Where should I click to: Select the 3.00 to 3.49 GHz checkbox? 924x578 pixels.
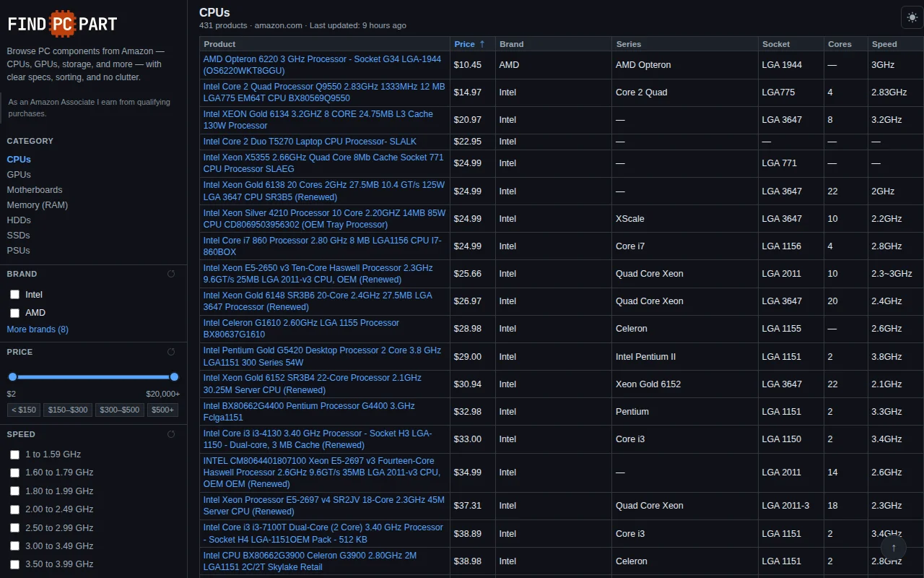click(14, 546)
